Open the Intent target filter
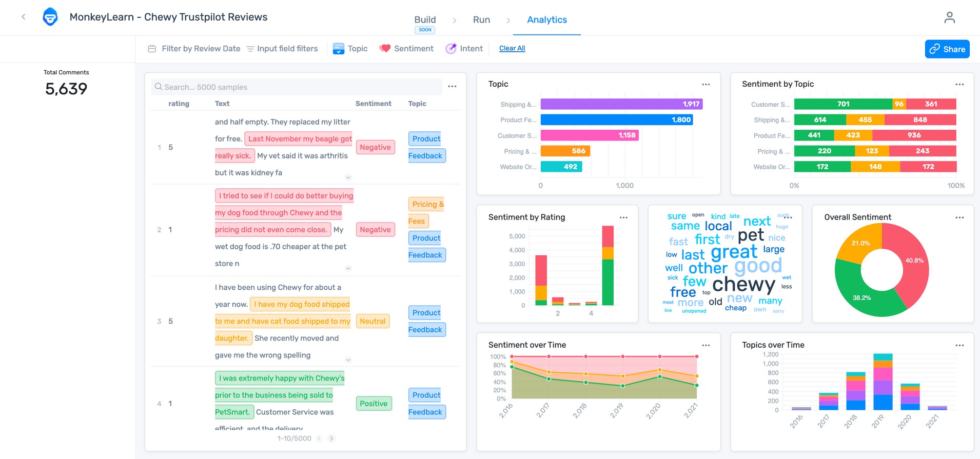 coord(450,49)
